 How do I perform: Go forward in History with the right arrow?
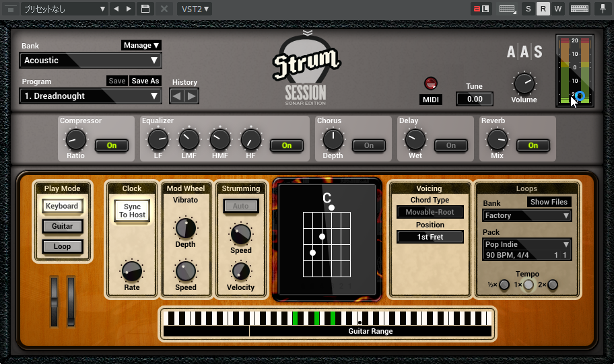tap(191, 96)
